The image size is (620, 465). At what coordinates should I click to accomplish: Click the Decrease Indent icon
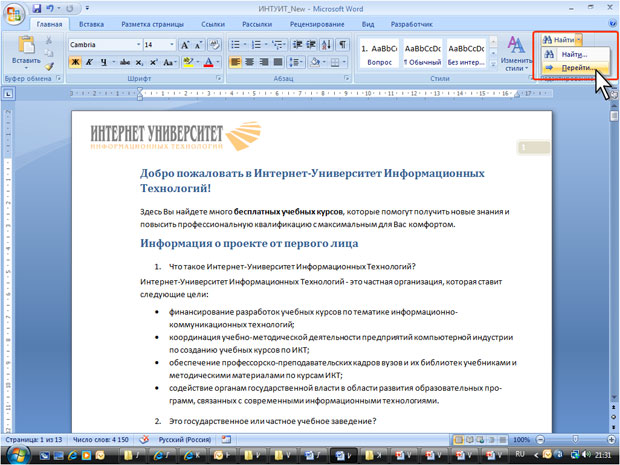(x=297, y=45)
